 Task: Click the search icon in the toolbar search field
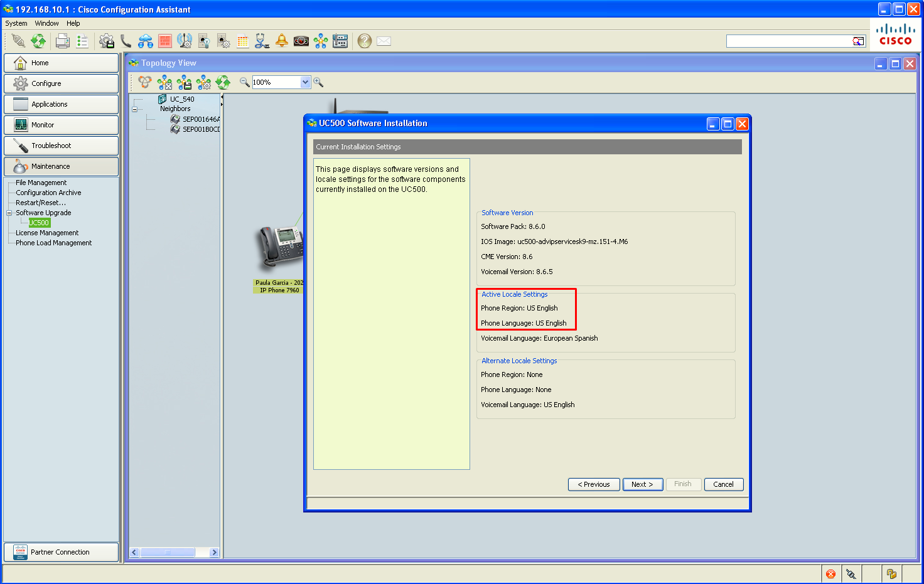858,41
